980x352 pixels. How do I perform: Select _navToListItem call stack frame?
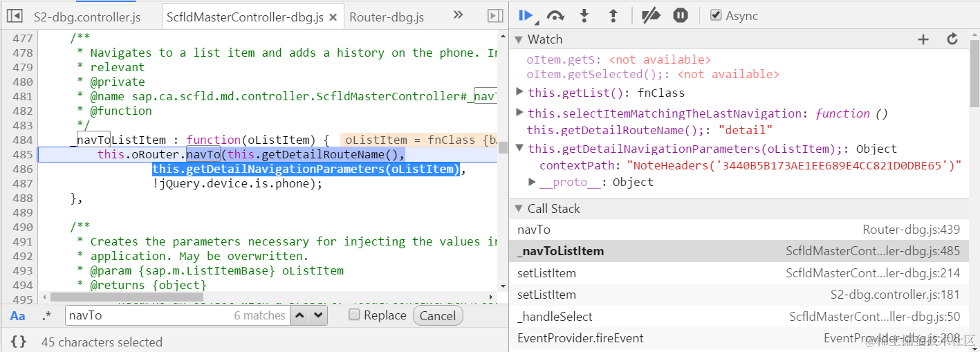coord(739,251)
